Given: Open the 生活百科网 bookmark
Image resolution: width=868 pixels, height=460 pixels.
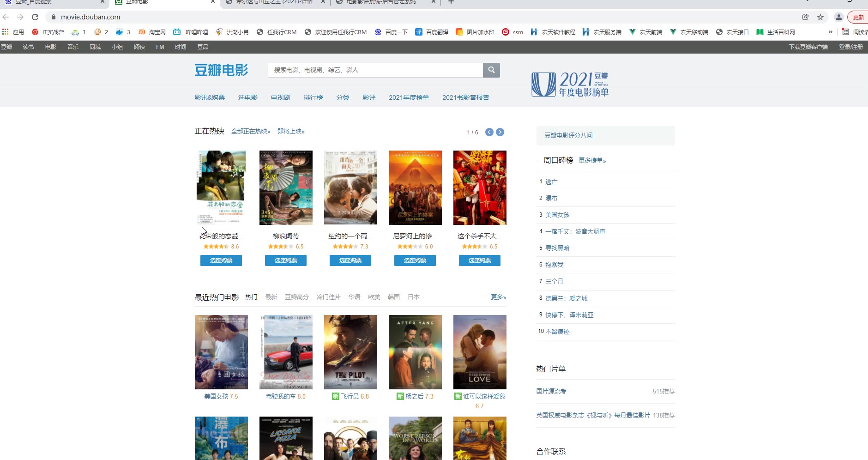Looking at the screenshot, I should [776, 32].
